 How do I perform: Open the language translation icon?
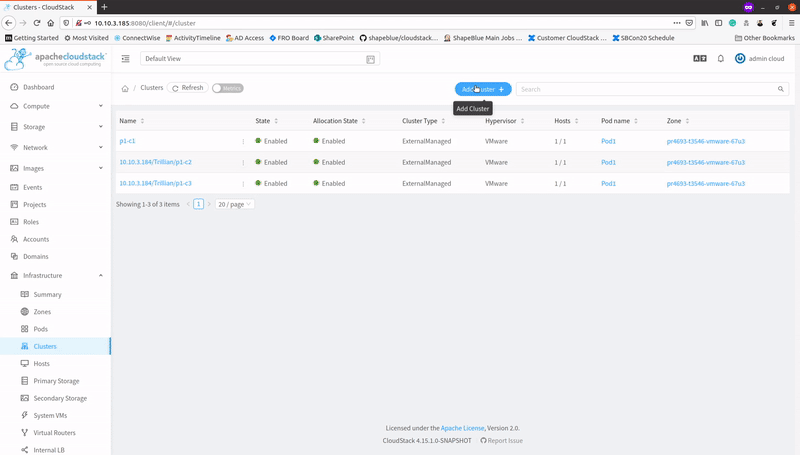point(699,59)
